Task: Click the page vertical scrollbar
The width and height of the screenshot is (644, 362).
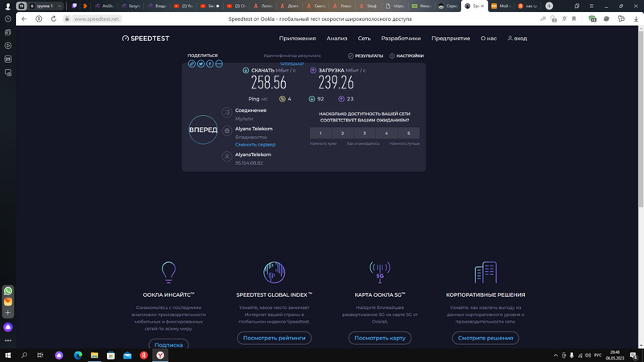Action: click(641, 117)
